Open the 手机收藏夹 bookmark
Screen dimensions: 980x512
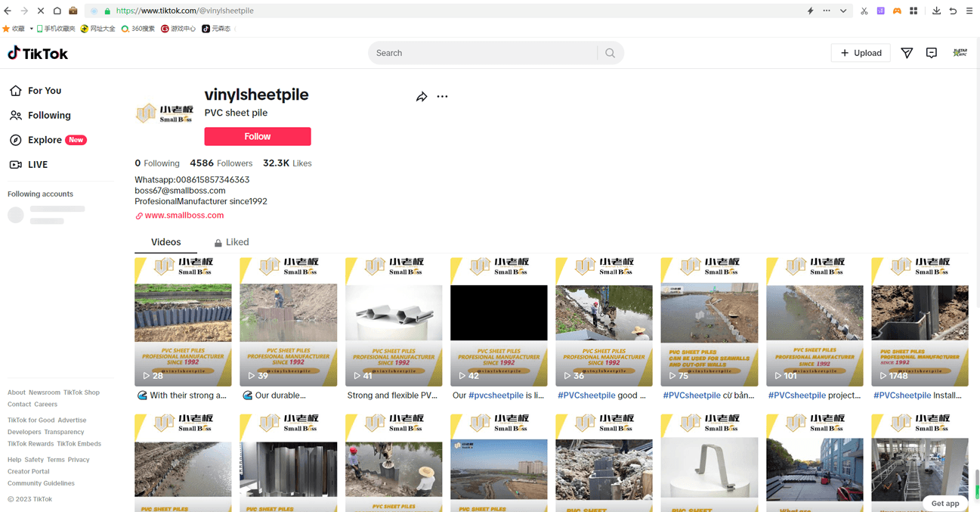56,29
